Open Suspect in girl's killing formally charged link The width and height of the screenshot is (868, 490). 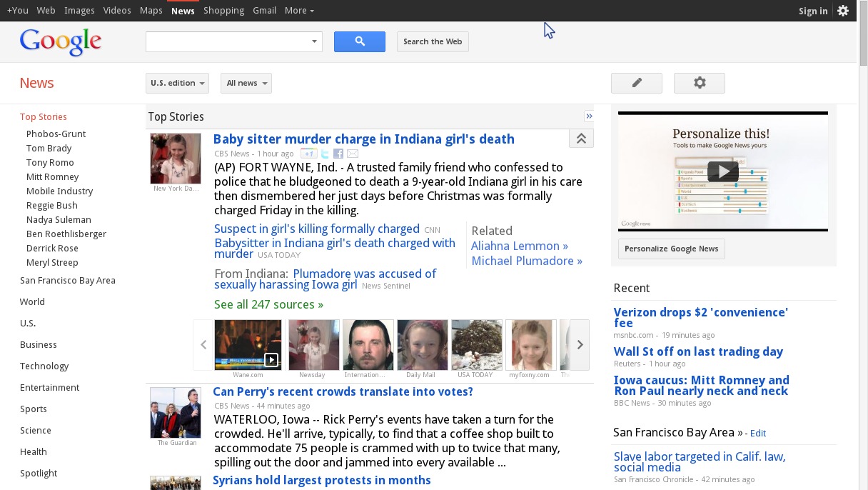[x=317, y=229]
